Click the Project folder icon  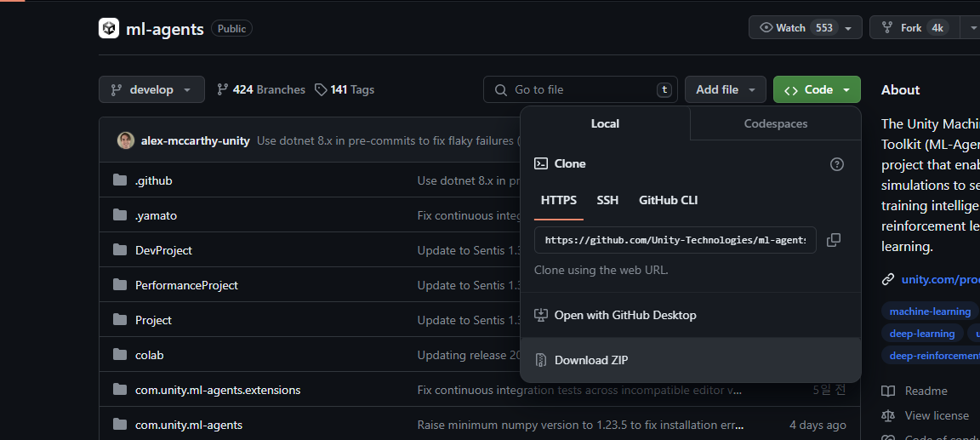point(120,319)
